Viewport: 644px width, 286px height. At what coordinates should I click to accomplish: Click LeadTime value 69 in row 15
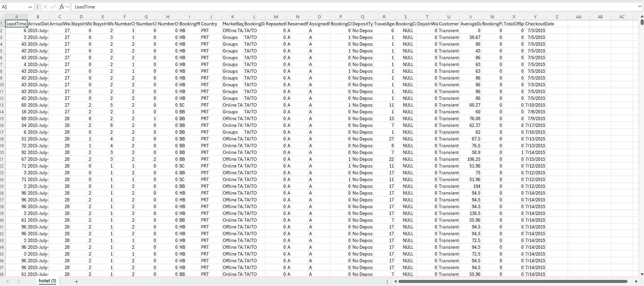[16, 118]
